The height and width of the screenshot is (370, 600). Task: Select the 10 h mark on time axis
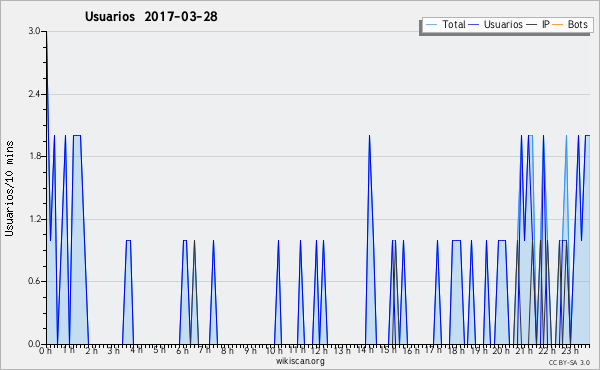pos(274,351)
